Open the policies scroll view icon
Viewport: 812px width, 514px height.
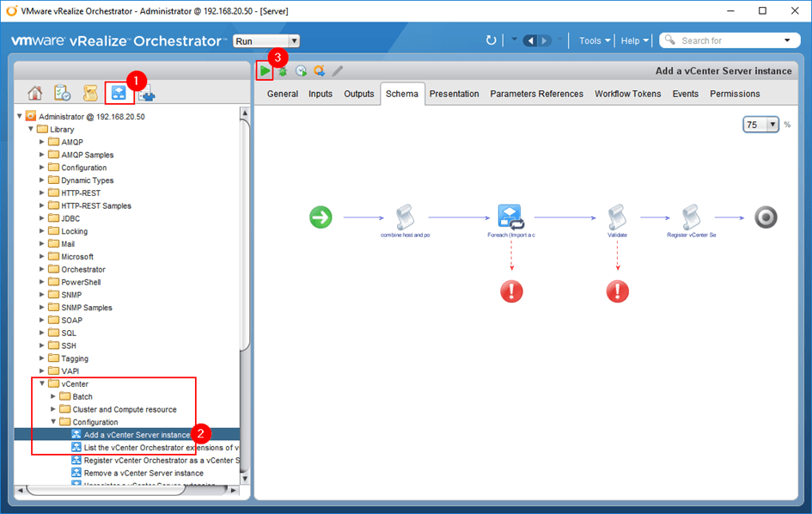pyautogui.click(x=90, y=94)
